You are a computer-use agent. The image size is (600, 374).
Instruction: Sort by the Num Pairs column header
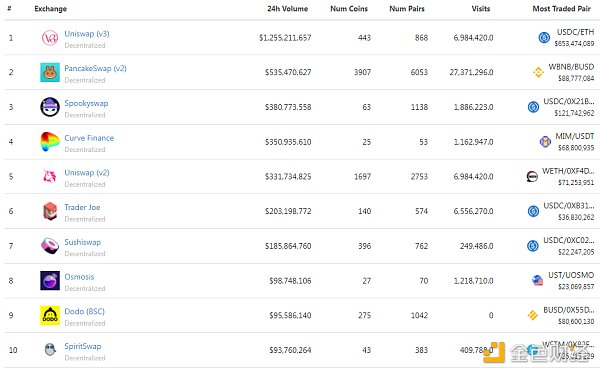pos(407,8)
